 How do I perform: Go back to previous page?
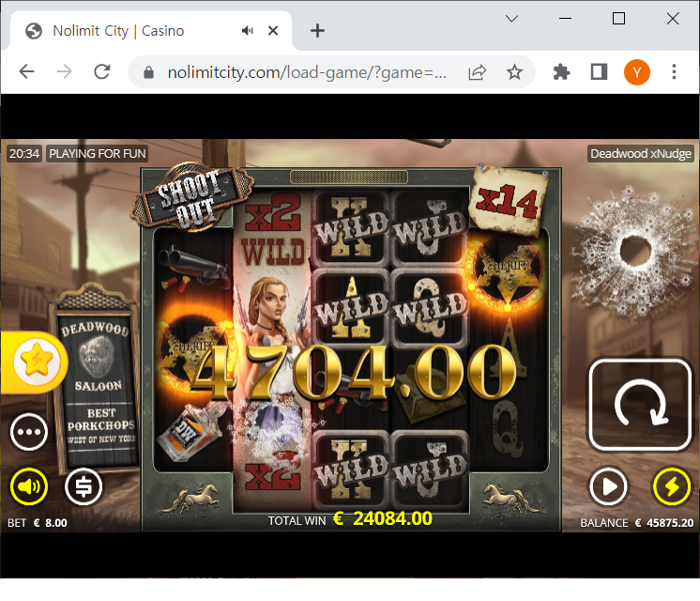click(x=27, y=71)
